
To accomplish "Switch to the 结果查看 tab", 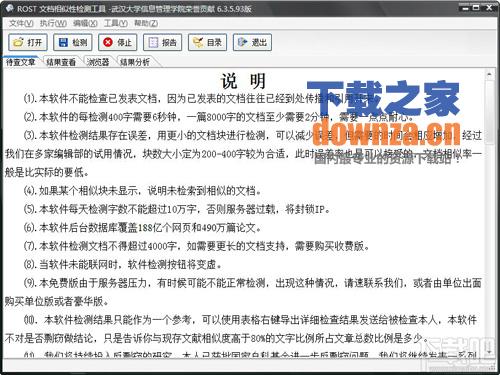I will pyautogui.click(x=61, y=62).
